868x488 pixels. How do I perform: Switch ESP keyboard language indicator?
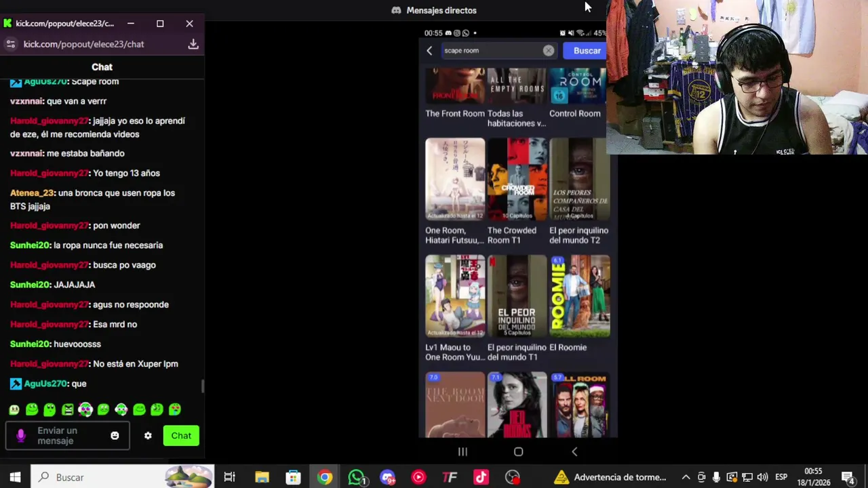pos(781,477)
